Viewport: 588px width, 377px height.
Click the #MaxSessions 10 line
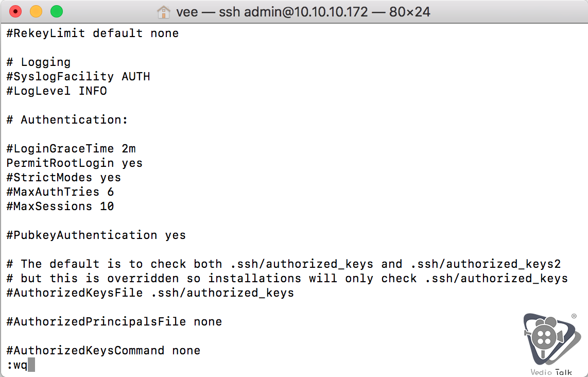(x=60, y=207)
